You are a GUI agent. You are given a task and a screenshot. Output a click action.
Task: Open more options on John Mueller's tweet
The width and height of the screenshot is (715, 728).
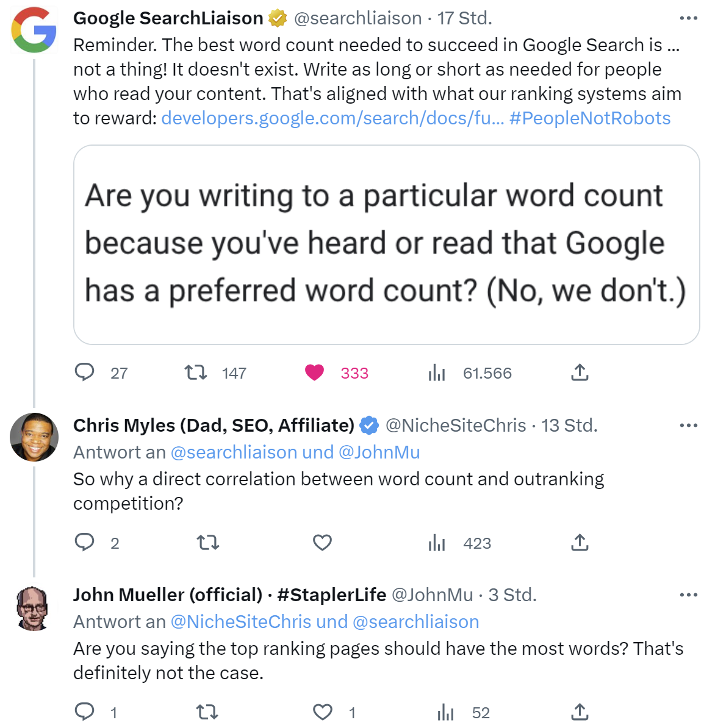[x=688, y=595]
